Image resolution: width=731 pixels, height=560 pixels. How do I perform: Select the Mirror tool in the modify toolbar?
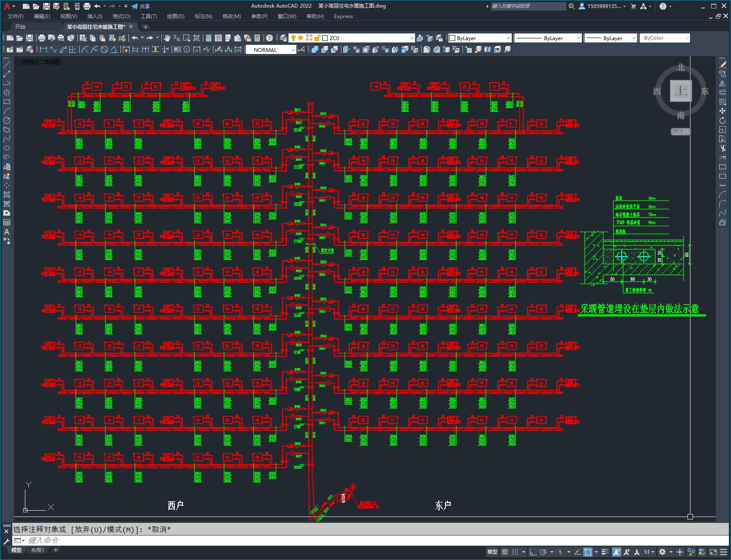[723, 83]
